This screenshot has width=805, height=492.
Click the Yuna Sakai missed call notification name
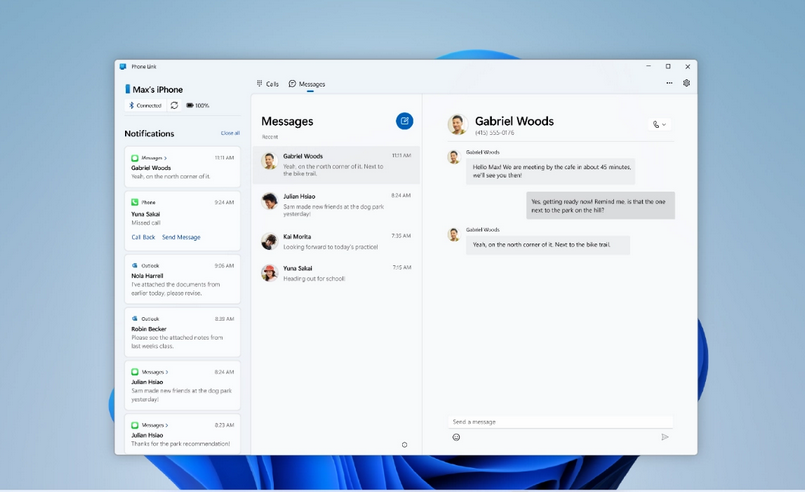coord(146,214)
